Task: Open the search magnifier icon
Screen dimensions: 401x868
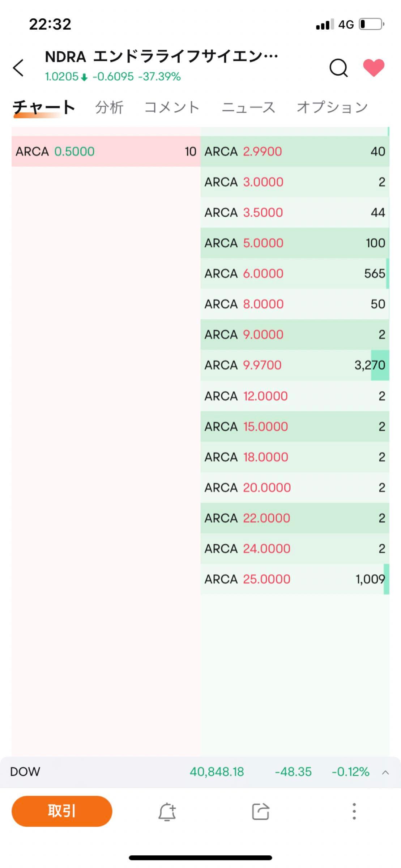Action: (x=338, y=68)
